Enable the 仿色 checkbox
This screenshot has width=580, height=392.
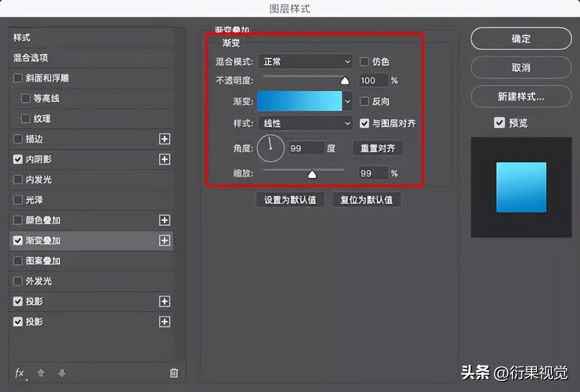[x=364, y=62]
